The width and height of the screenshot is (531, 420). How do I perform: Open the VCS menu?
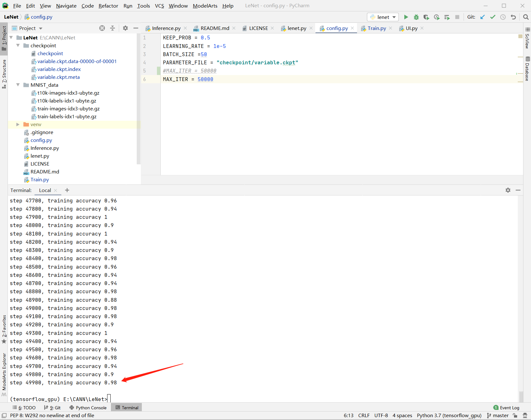159,6
